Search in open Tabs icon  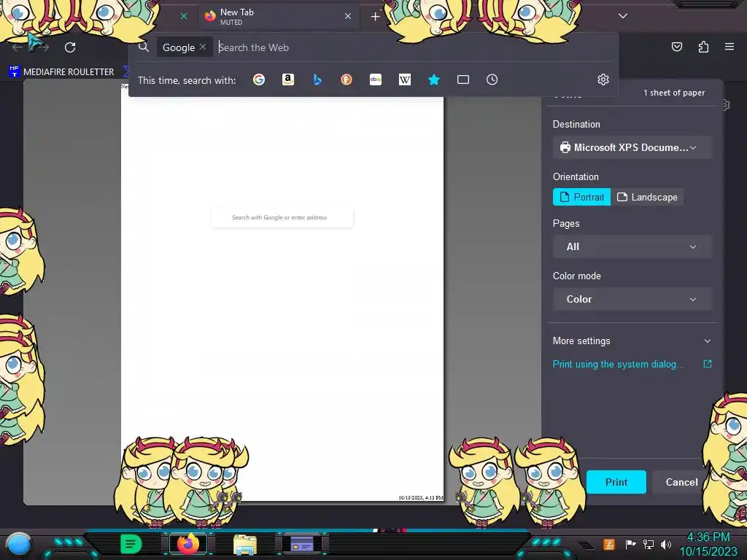463,79
